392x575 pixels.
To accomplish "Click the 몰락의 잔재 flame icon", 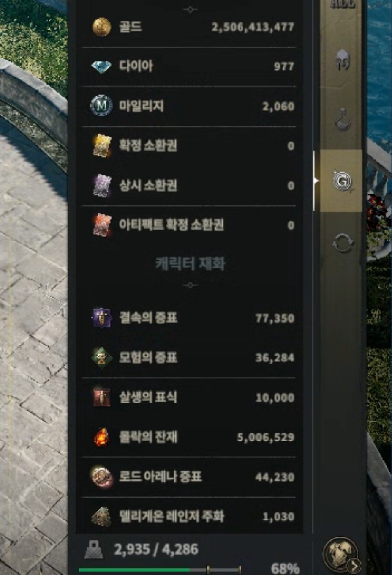I will point(102,437).
